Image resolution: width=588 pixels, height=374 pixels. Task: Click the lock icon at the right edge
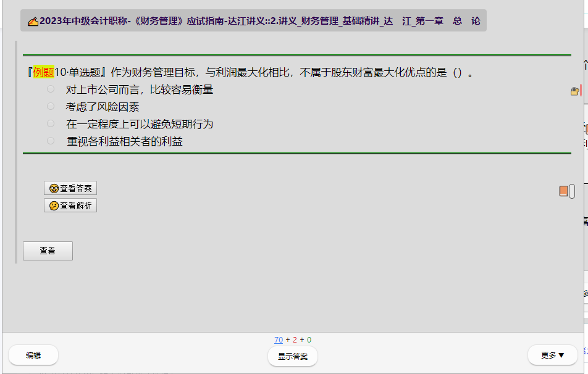574,91
